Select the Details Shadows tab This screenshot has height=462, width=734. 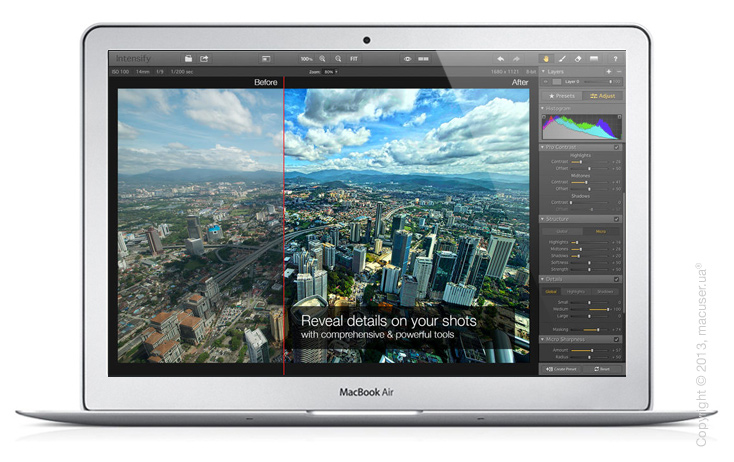tap(605, 291)
